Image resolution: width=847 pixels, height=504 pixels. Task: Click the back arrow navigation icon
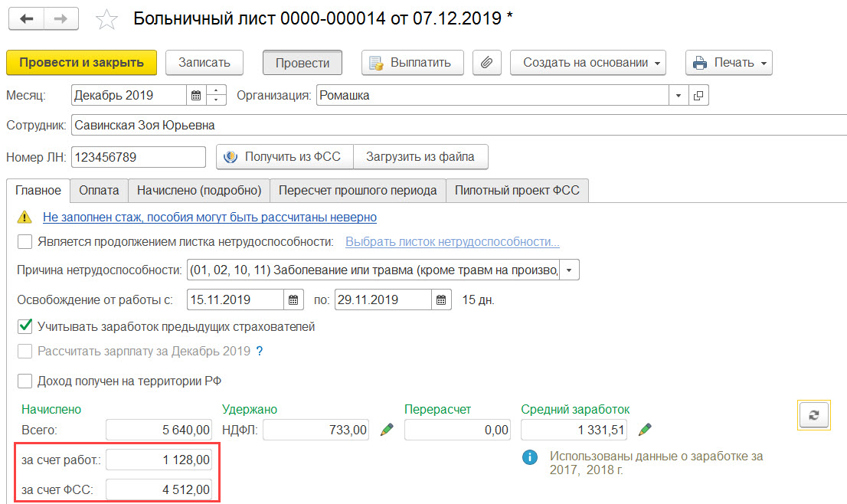point(26,19)
